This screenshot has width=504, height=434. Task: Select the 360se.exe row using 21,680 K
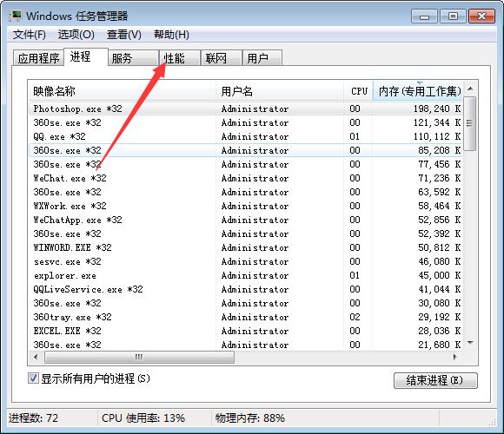tap(246, 345)
